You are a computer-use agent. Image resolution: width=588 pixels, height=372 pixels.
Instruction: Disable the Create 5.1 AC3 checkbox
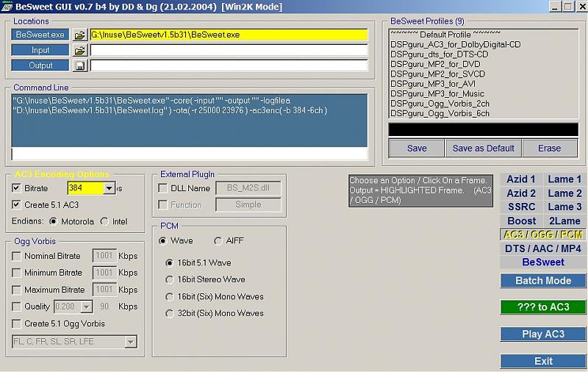(17, 205)
